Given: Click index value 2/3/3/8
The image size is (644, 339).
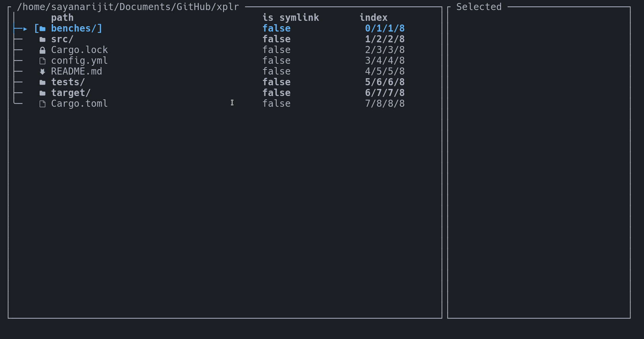Looking at the screenshot, I should (x=385, y=50).
